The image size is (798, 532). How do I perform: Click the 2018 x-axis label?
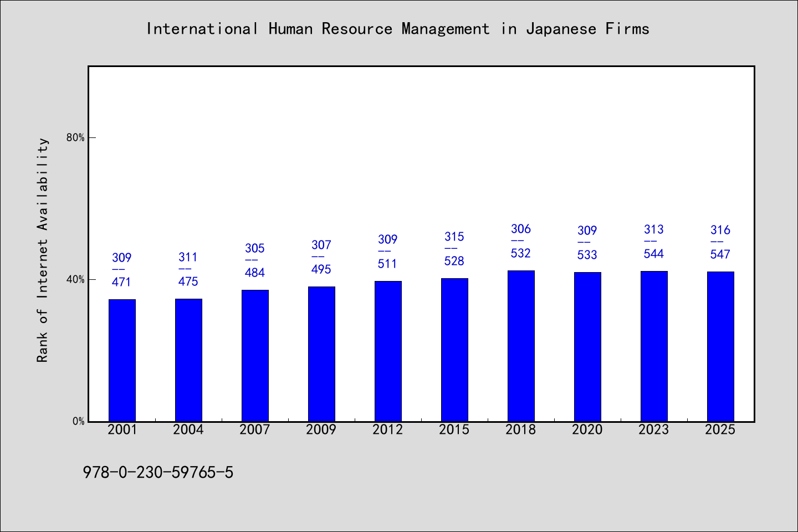pyautogui.click(x=521, y=429)
